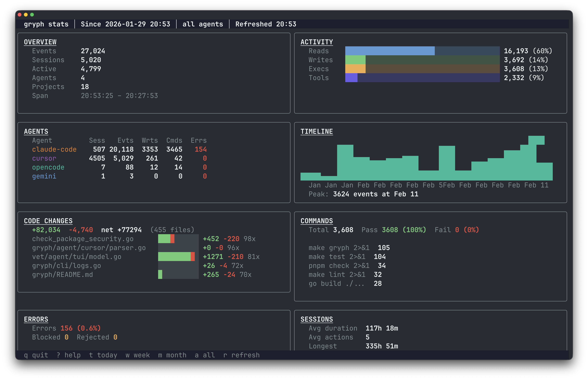Select the cursor agent row
588x380 pixels.
click(x=44, y=158)
